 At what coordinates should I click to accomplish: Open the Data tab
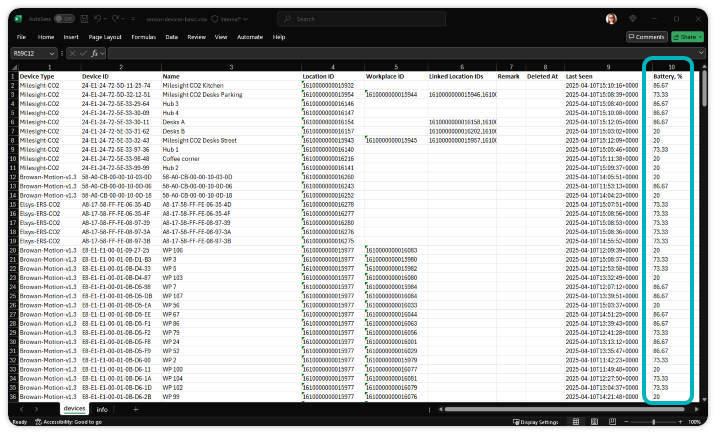point(172,37)
